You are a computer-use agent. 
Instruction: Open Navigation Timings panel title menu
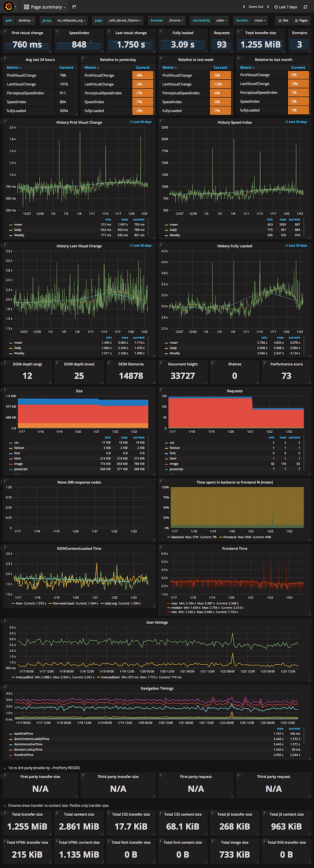pyautogui.click(x=157, y=688)
